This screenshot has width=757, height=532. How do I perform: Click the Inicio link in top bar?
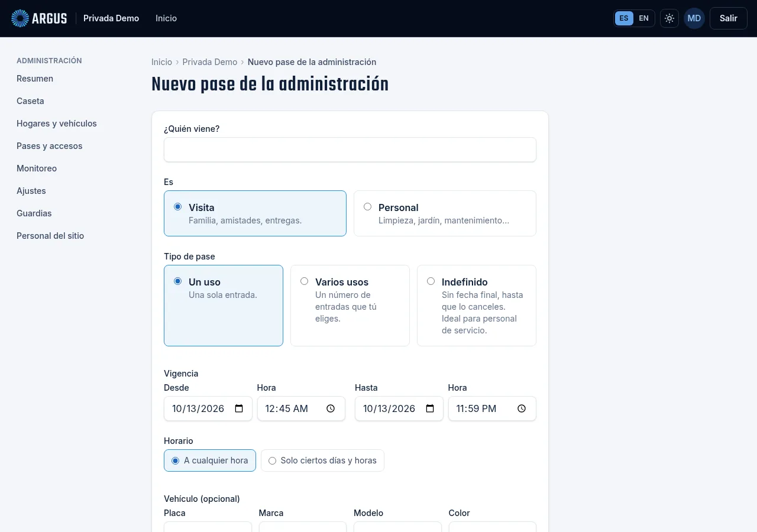click(166, 18)
